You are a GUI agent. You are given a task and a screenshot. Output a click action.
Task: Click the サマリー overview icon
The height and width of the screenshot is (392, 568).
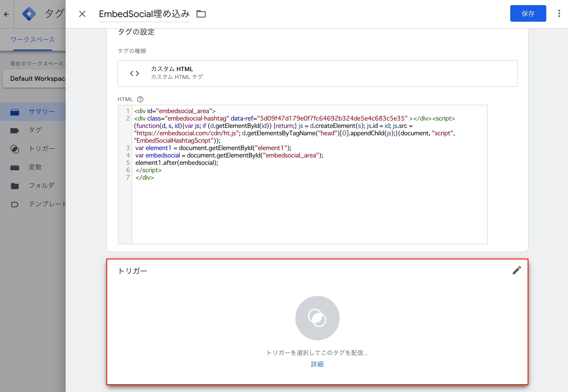(15, 112)
